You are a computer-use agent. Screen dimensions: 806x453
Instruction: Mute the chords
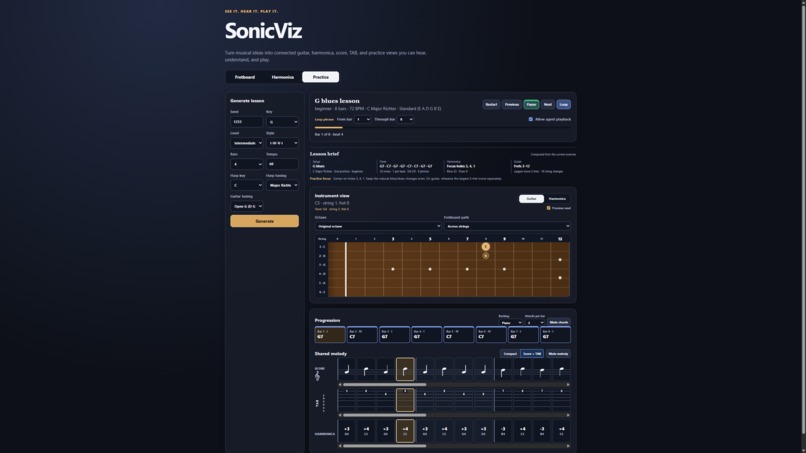(x=559, y=322)
